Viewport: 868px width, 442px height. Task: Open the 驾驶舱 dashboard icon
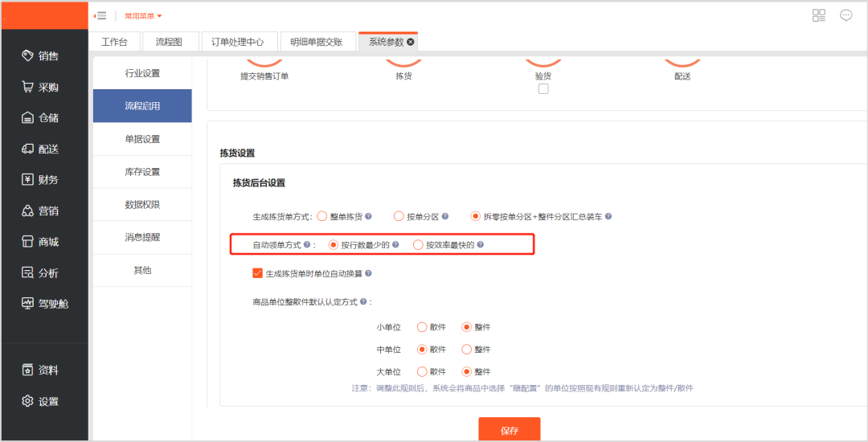tap(27, 304)
